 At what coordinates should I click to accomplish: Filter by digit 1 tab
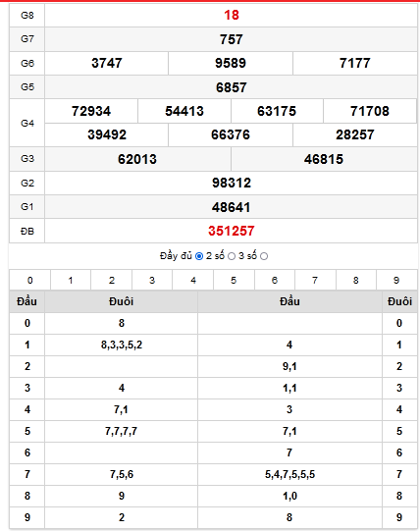(71, 280)
